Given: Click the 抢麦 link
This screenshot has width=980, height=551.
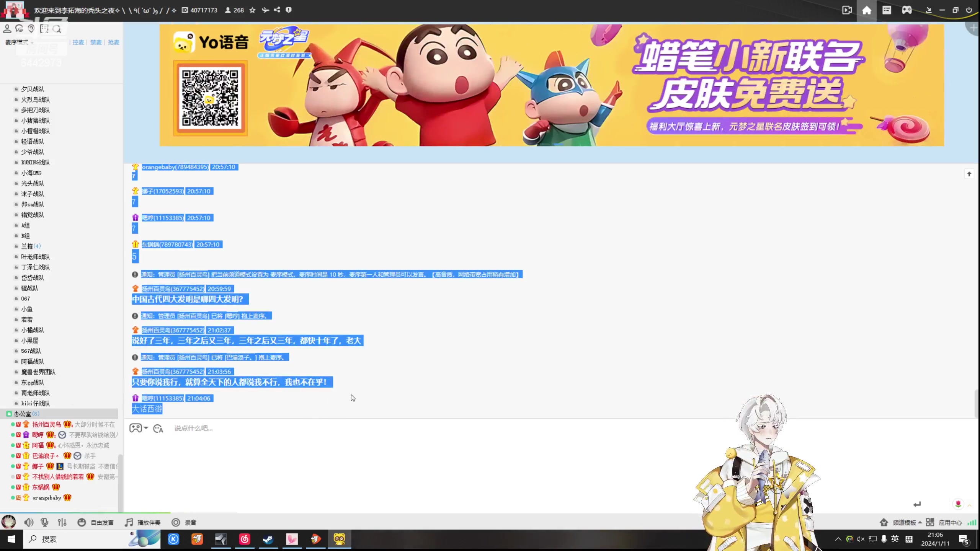Looking at the screenshot, I should pyautogui.click(x=113, y=42).
